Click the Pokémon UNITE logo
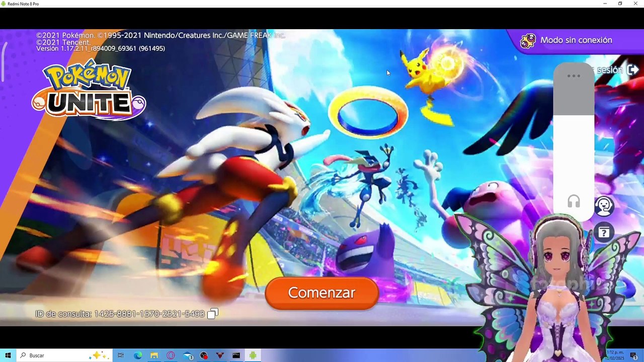The width and height of the screenshot is (644, 362). tap(89, 90)
